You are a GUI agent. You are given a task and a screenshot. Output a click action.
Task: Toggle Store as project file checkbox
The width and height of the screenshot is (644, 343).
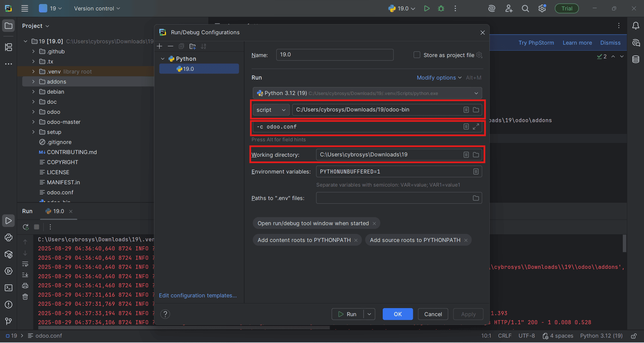417,55
